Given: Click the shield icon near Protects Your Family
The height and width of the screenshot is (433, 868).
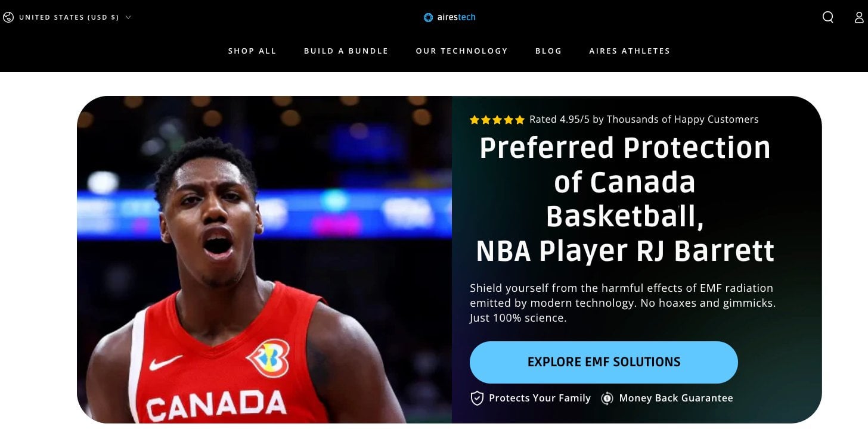Looking at the screenshot, I should [477, 398].
